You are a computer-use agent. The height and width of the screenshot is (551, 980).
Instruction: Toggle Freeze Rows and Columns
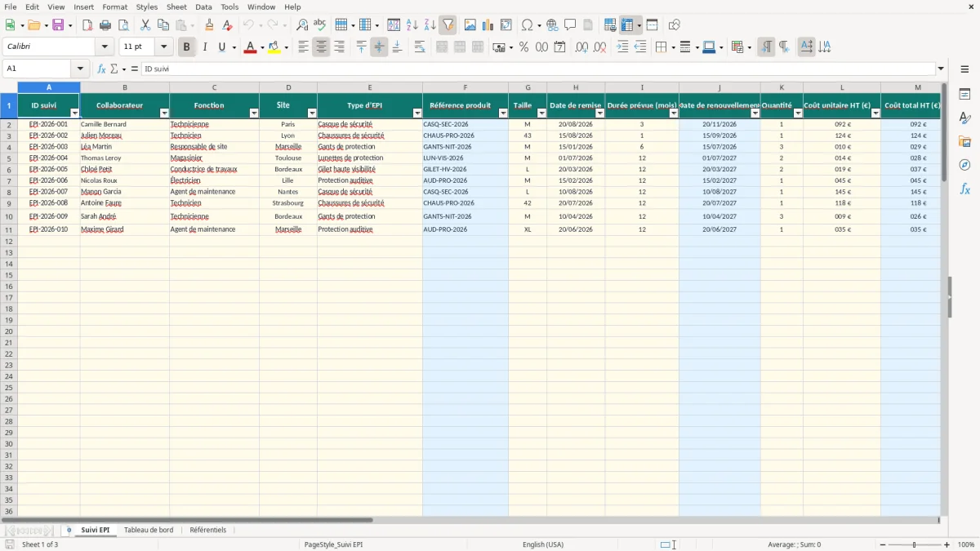coord(627,25)
